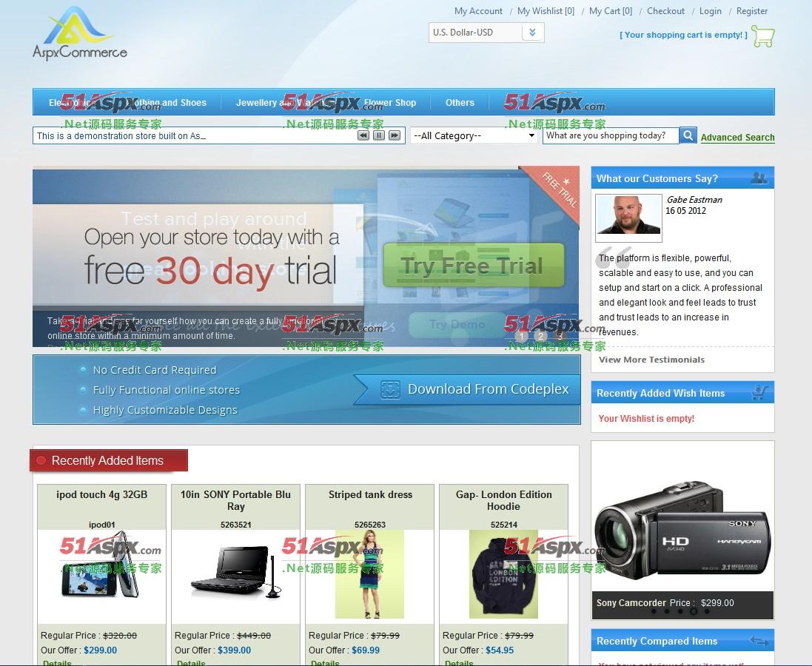Viewport: 812px width, 666px height.
Task: Open My Cart [0] link
Action: click(611, 11)
